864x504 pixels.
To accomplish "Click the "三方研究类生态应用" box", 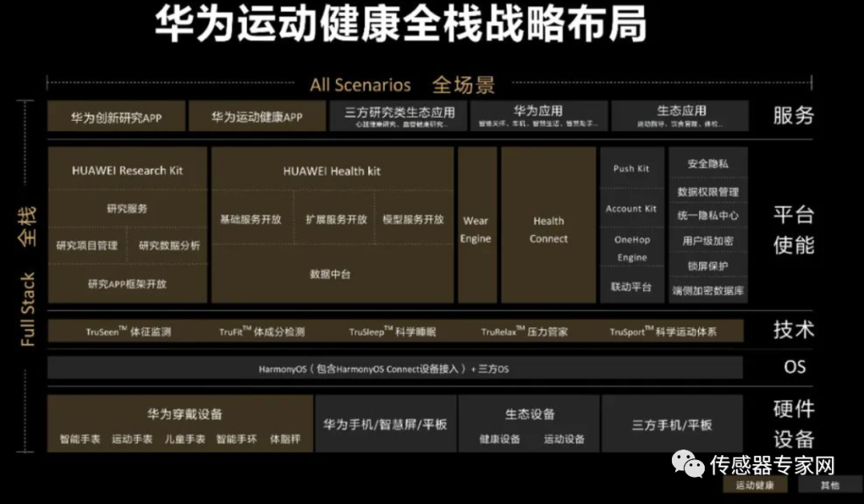I will [x=399, y=116].
